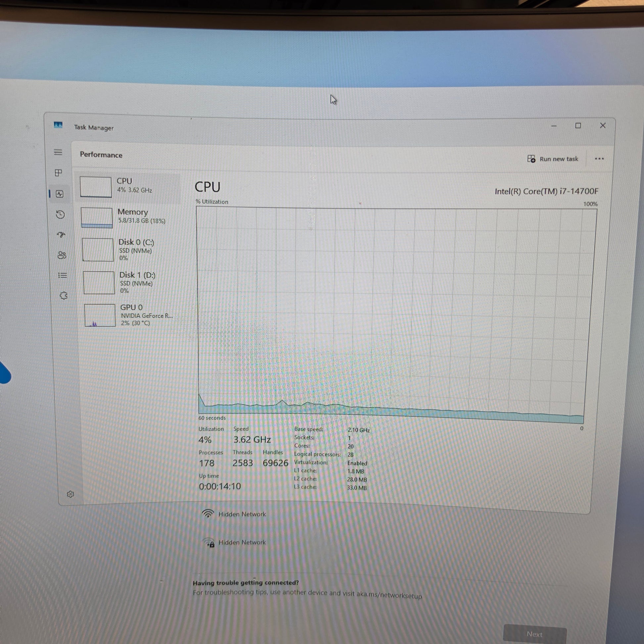Open the Services page icon
The height and width of the screenshot is (644, 644).
63,296
